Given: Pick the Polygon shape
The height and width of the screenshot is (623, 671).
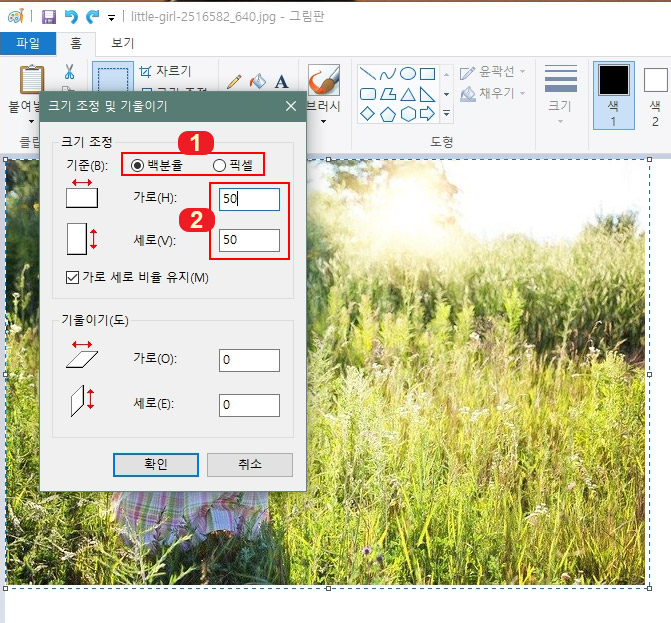Looking at the screenshot, I should click(x=388, y=94).
